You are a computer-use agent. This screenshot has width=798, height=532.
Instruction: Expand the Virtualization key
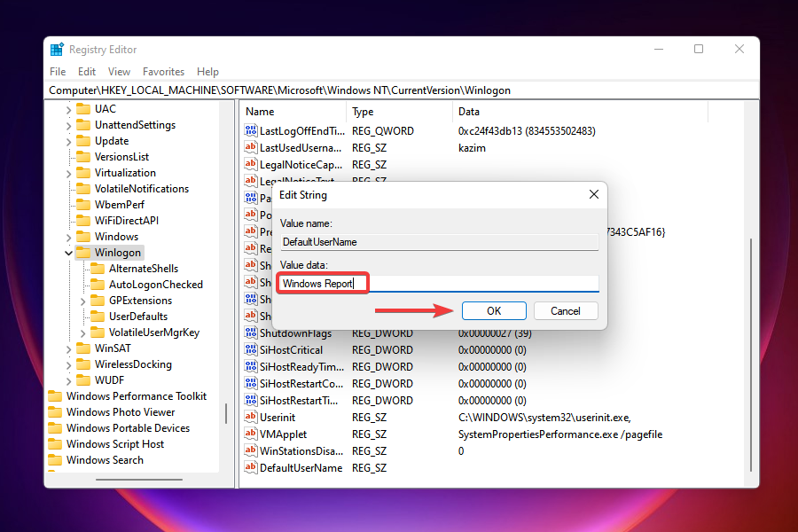click(x=68, y=174)
